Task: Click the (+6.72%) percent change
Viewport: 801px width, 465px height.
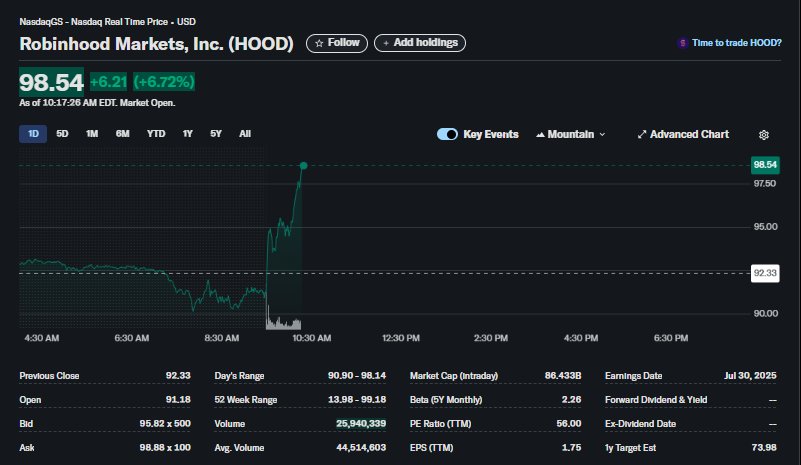Action: (x=164, y=82)
